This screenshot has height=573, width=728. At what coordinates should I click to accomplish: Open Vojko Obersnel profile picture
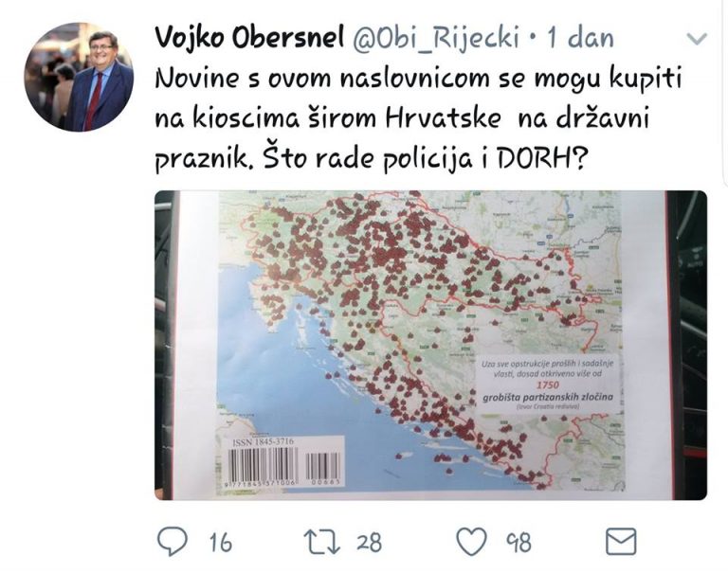coord(79,77)
